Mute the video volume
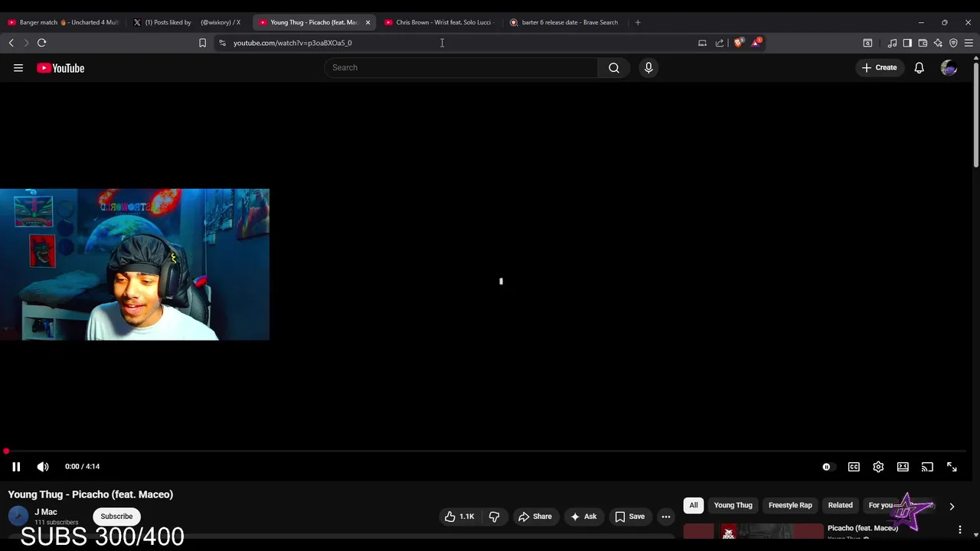This screenshot has width=980, height=551. [43, 467]
